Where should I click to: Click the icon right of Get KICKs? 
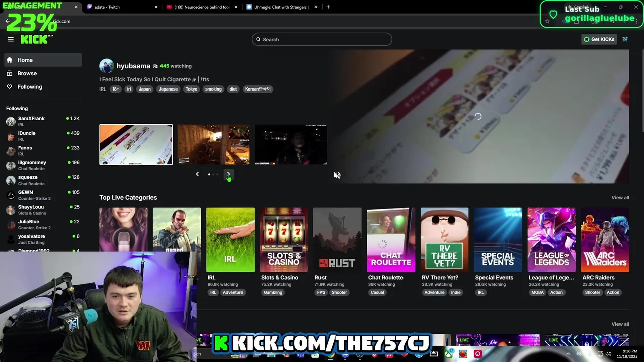tap(625, 39)
